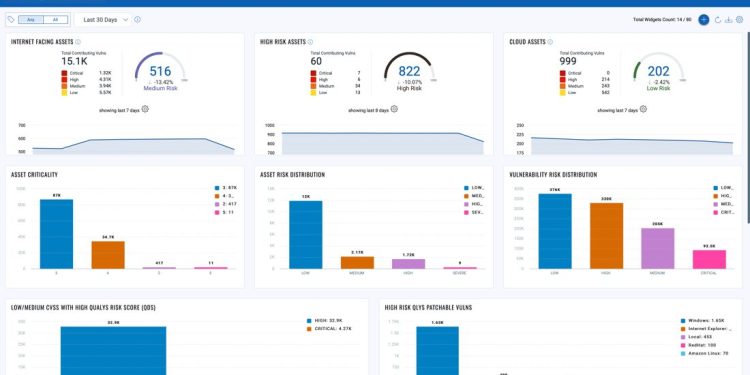This screenshot has height=375, width=750.
Task: Click the 202 Low Risk score gauge
Action: tap(659, 72)
